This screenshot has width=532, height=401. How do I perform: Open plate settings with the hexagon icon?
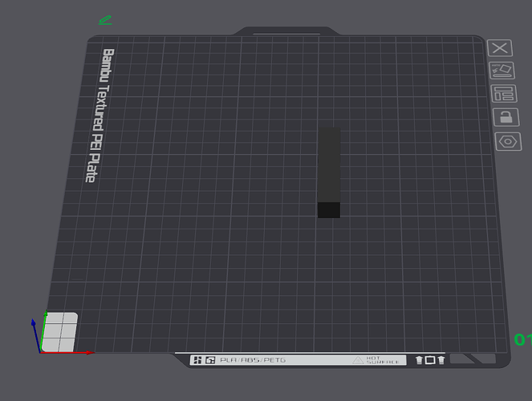(x=507, y=141)
